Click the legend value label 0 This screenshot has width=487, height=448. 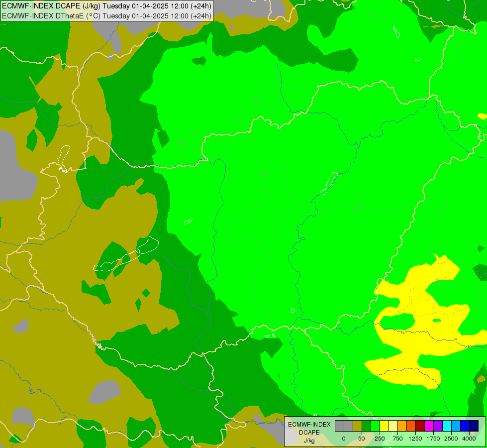coord(344,439)
